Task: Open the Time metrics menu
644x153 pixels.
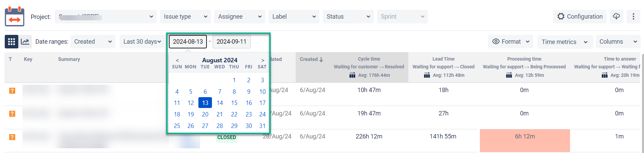Action: 564,42
